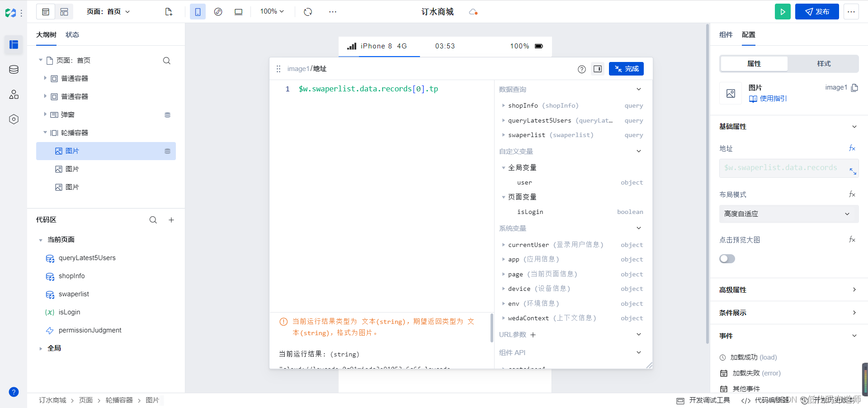
Task: Open the help question mark icon
Action: point(14,392)
